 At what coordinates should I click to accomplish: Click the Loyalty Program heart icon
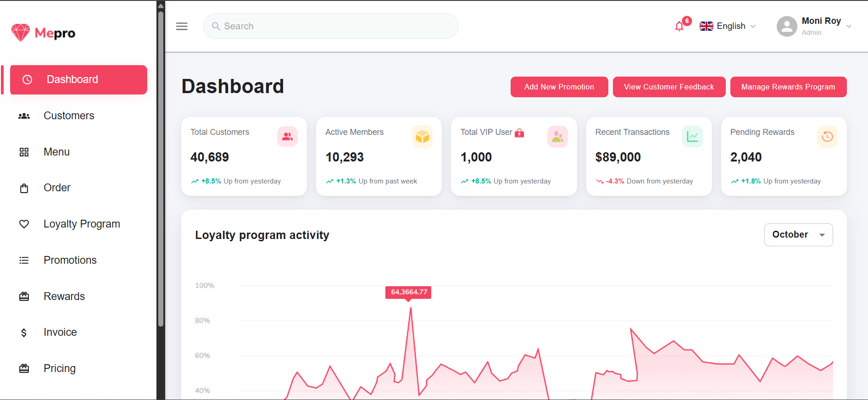(x=24, y=224)
